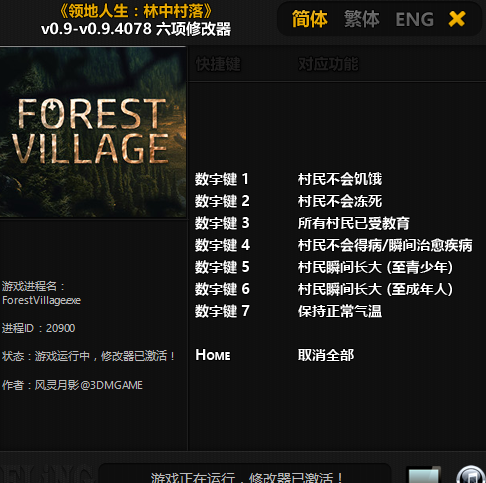Select 村民瞬间长大 (至成年人) option
The width and height of the screenshot is (486, 483).
(x=375, y=289)
